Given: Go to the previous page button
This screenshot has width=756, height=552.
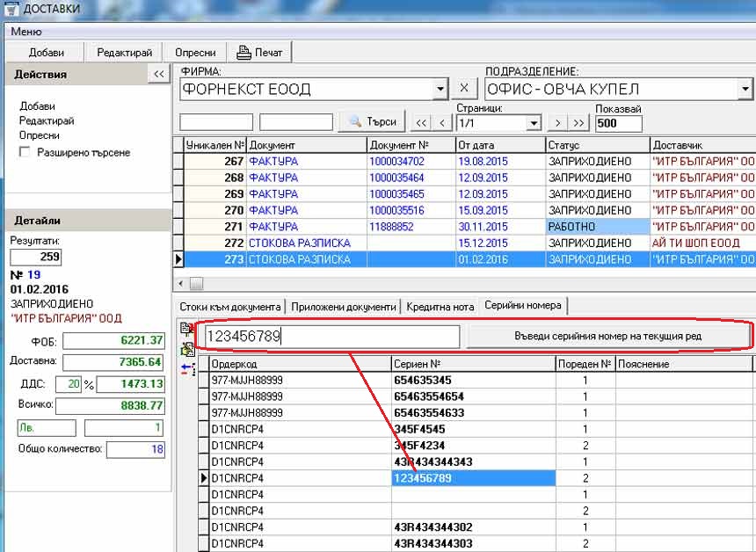Looking at the screenshot, I should 441,123.
